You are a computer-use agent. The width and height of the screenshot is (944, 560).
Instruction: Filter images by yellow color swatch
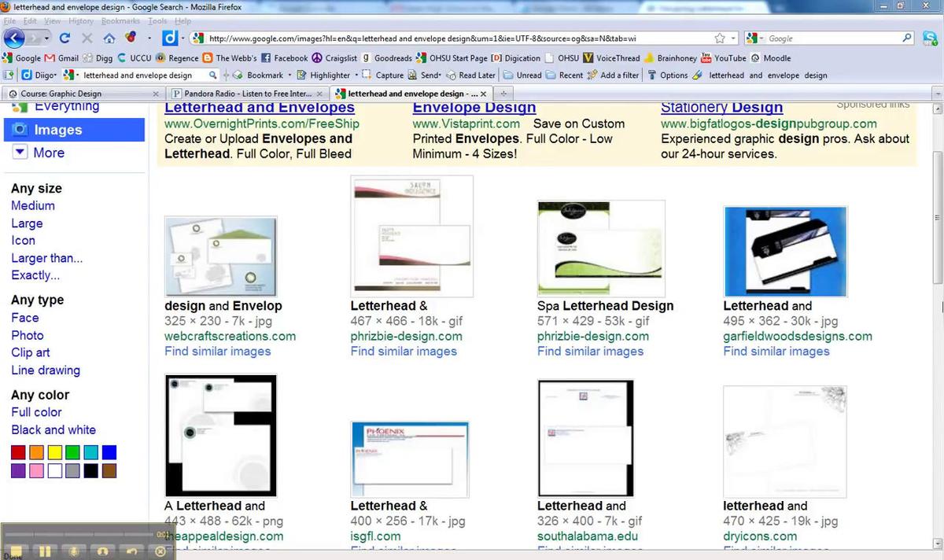point(54,453)
